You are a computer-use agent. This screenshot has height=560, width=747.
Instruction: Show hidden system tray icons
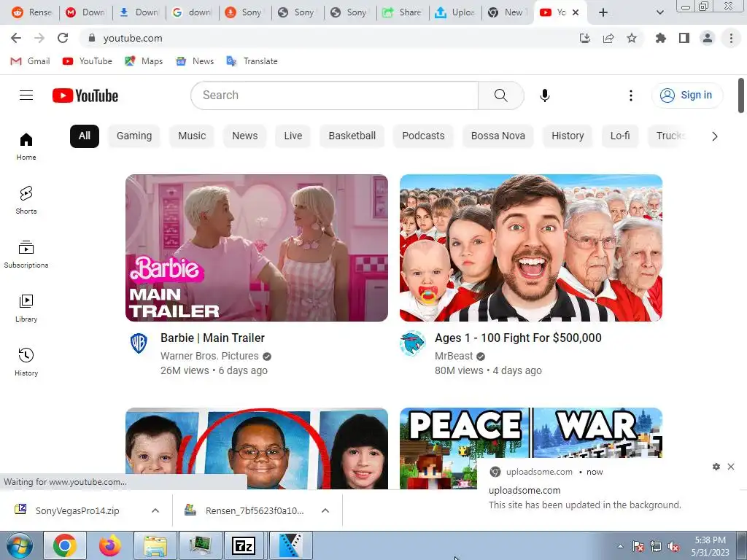coord(620,546)
